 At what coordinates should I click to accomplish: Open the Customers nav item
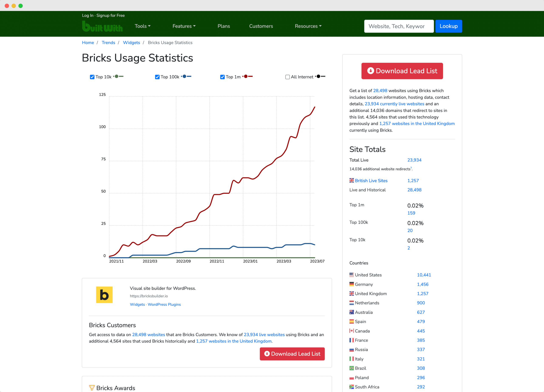point(261,26)
